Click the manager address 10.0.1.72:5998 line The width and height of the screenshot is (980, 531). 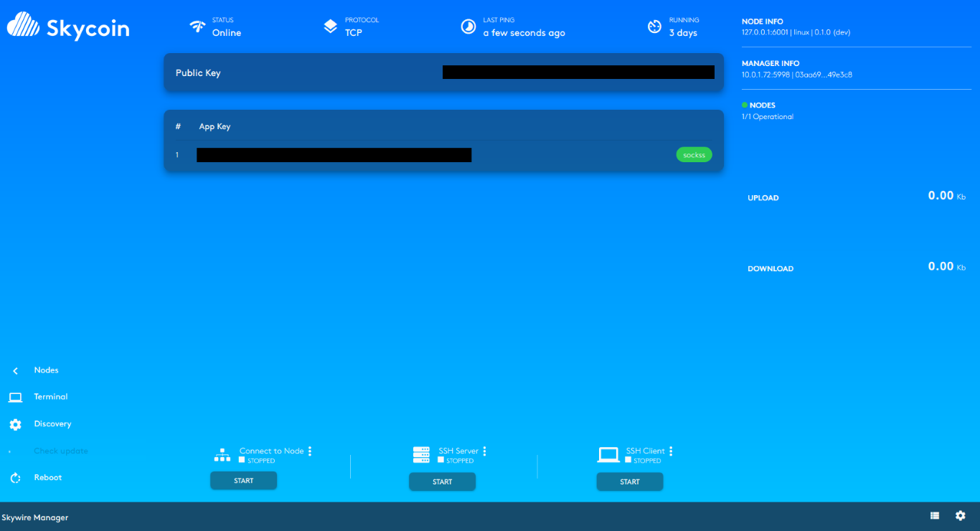pos(797,75)
